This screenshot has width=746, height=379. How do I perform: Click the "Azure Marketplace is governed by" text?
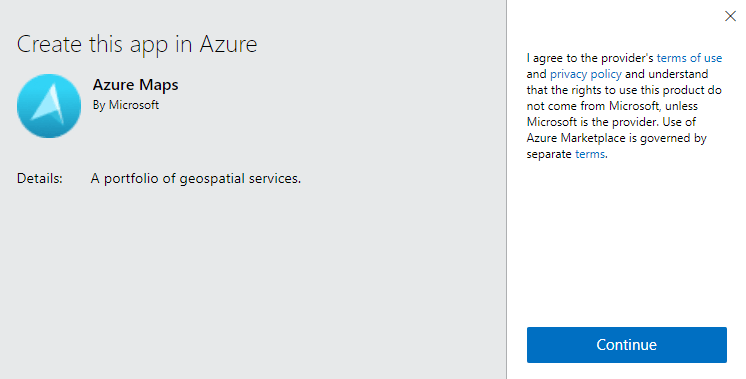pos(617,138)
